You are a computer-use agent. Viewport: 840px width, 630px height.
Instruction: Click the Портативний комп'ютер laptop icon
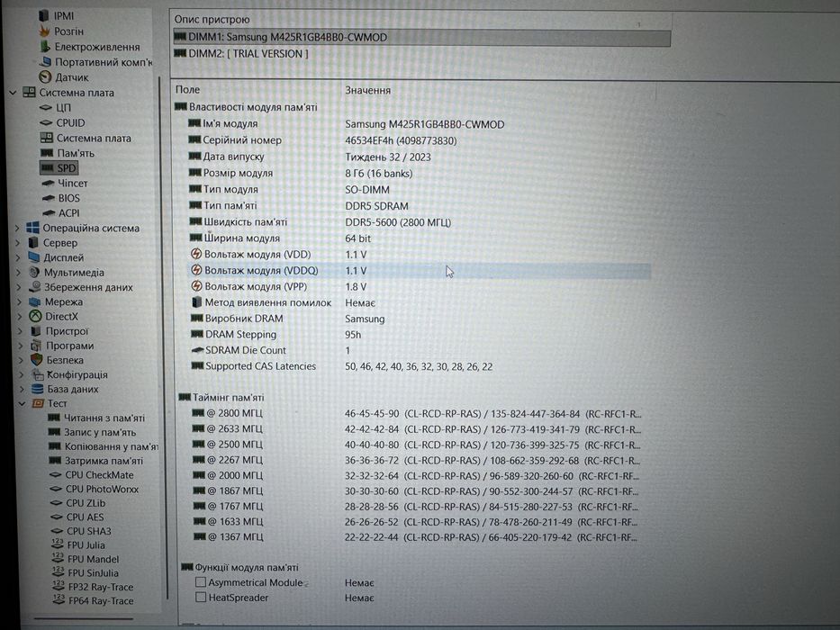click(x=46, y=61)
